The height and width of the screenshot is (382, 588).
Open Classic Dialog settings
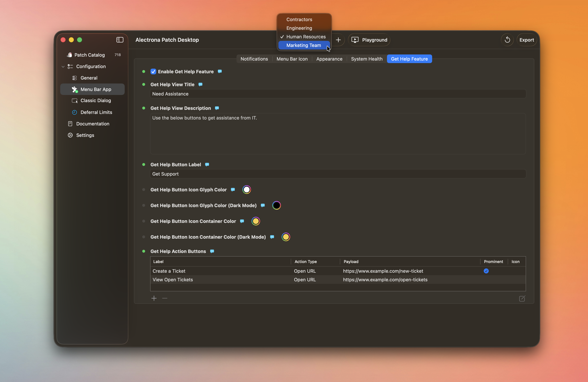pos(92,101)
